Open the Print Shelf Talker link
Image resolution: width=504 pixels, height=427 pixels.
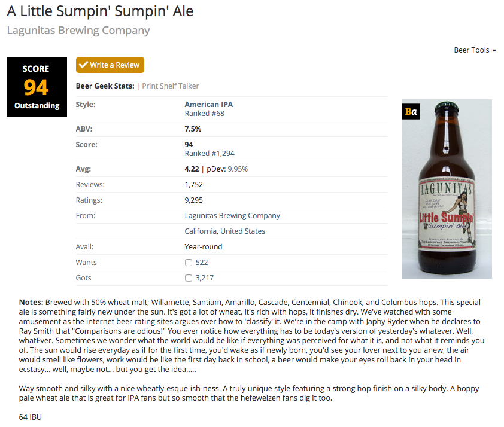tap(171, 86)
